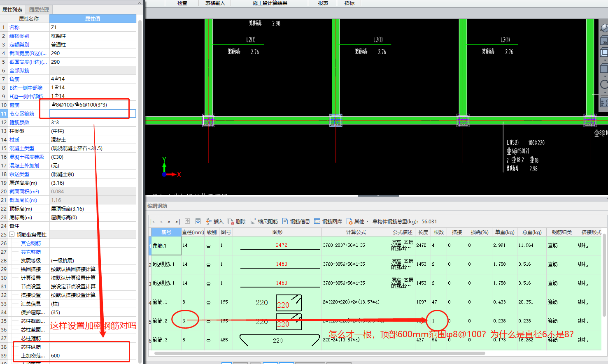Open 钢筋图库 library
The height and width of the screenshot is (364, 608).
[x=328, y=221]
